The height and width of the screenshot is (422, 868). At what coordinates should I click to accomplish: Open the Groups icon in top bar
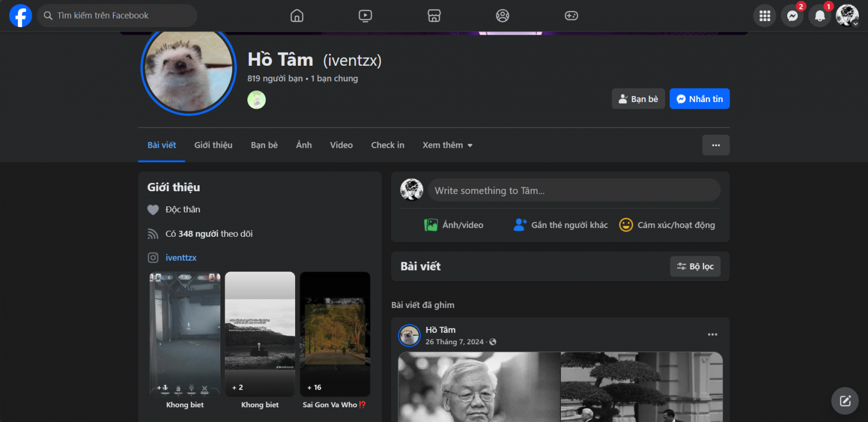502,16
